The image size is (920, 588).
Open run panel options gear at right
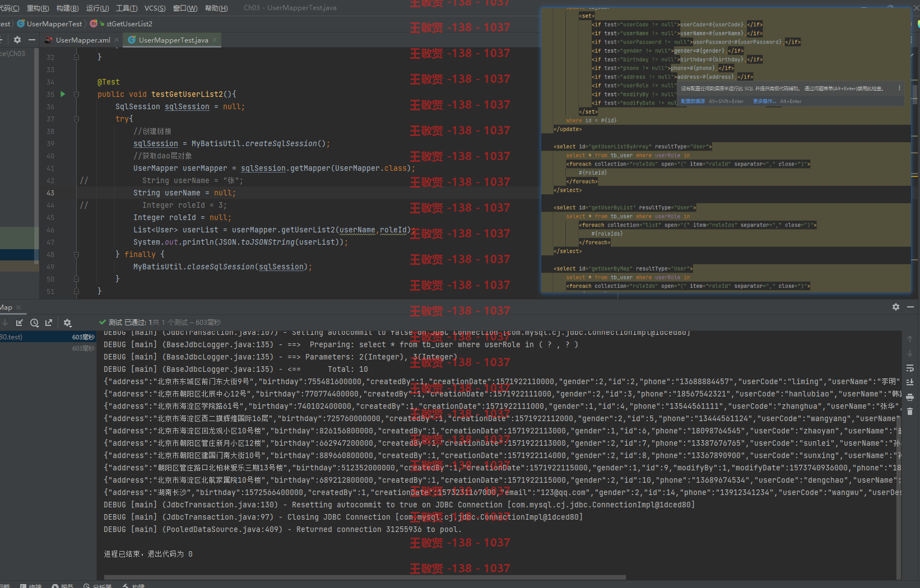click(x=896, y=307)
